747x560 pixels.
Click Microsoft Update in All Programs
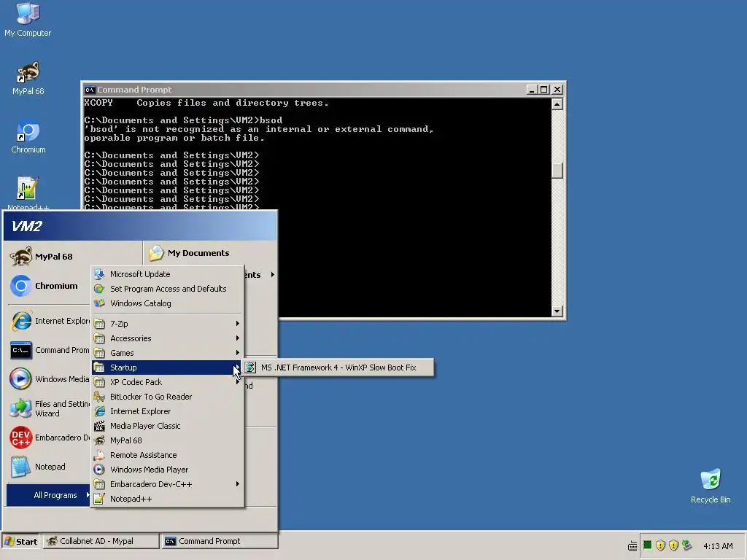[168, 274]
